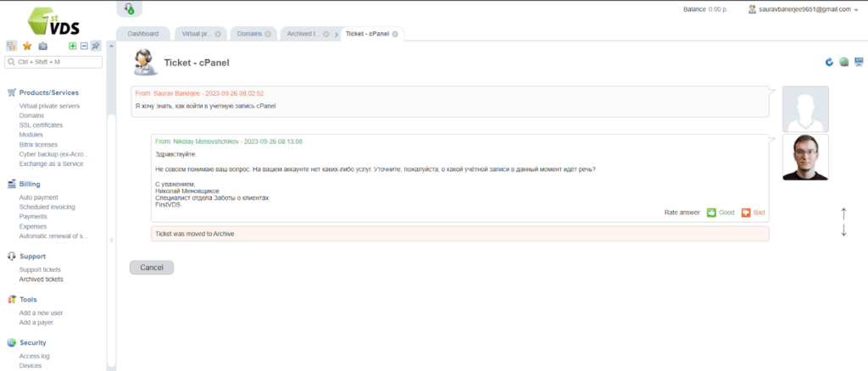The height and width of the screenshot is (371, 868).
Task: Open SSL certificates
Action: (x=41, y=125)
